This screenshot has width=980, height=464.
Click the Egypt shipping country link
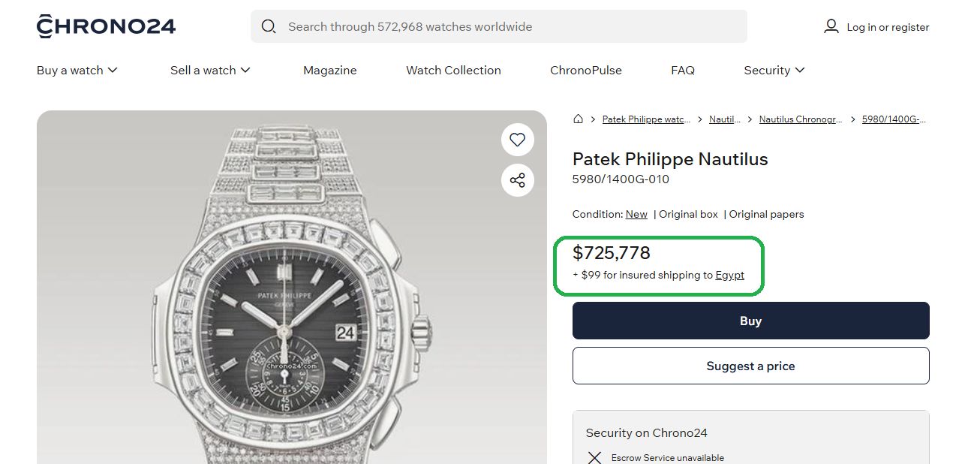tap(729, 275)
